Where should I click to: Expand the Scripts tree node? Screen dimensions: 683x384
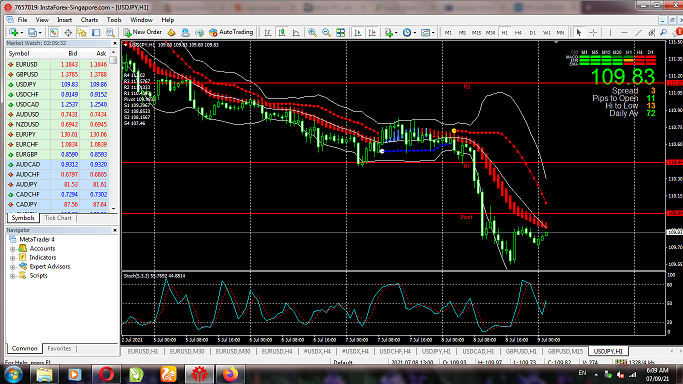coord(13,276)
